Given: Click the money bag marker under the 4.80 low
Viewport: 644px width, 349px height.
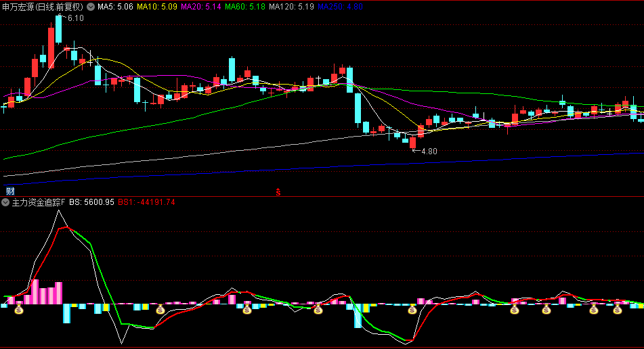Looking at the screenshot, I should coord(412,309).
